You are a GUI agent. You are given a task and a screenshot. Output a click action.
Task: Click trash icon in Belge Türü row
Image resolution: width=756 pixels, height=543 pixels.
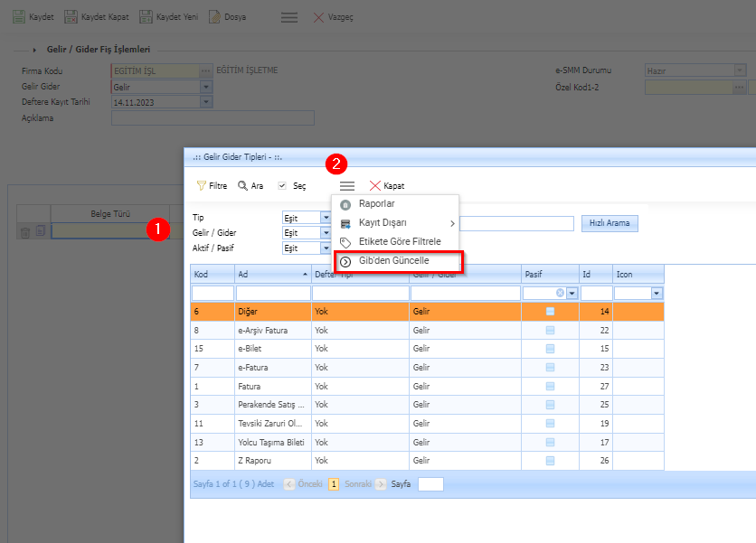[25, 232]
